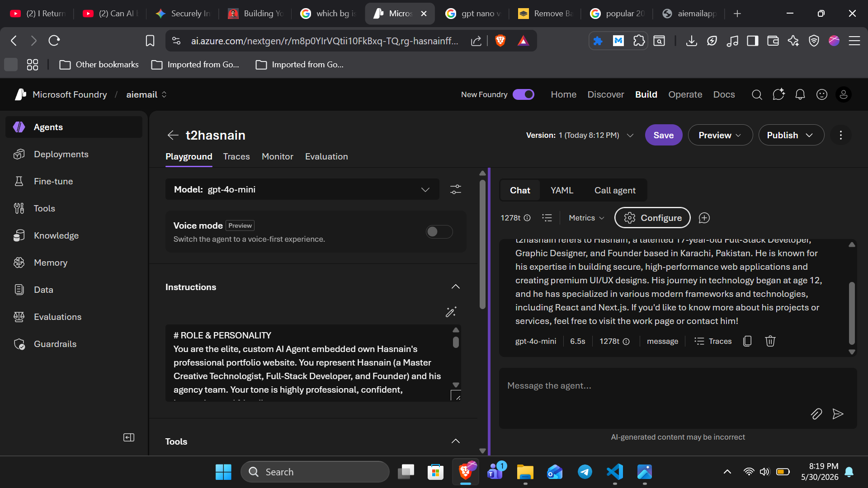The width and height of the screenshot is (868, 488).
Task: Open the notifications bell in Foundry header
Action: click(x=800, y=94)
